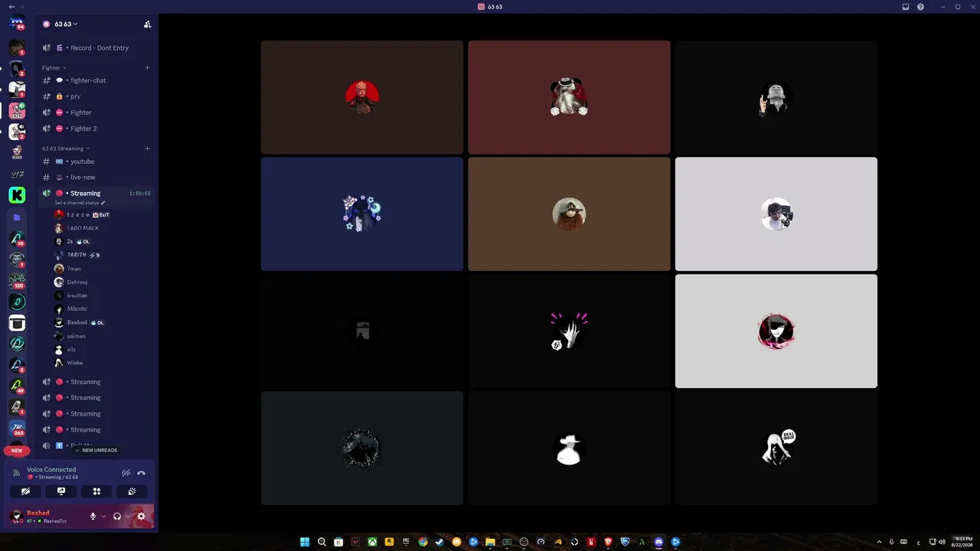Viewport: 980px width, 551px height.
Task: Open the server showing the 120 badge
Action: coord(17,281)
